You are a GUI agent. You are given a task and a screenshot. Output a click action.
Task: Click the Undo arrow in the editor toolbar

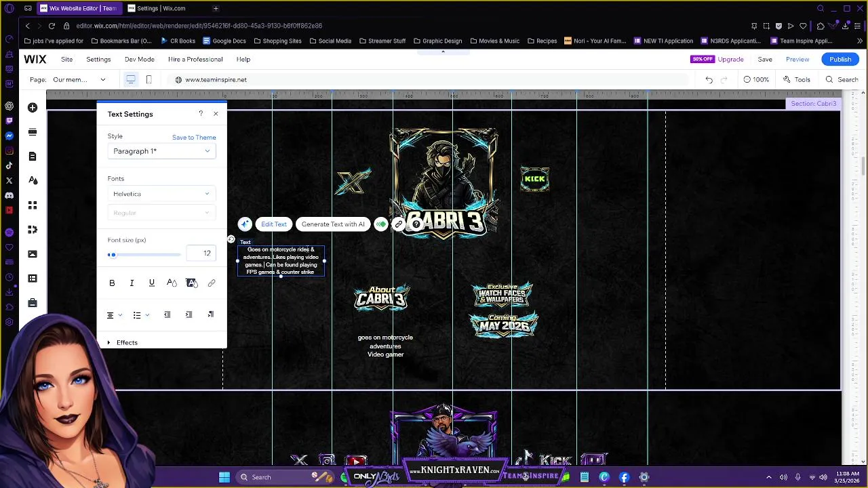[x=709, y=80]
